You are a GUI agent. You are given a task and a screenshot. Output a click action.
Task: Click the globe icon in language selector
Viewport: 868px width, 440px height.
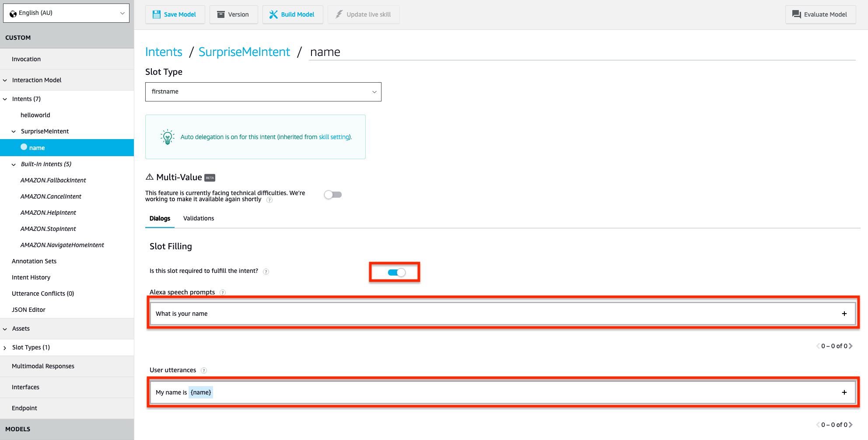13,14
